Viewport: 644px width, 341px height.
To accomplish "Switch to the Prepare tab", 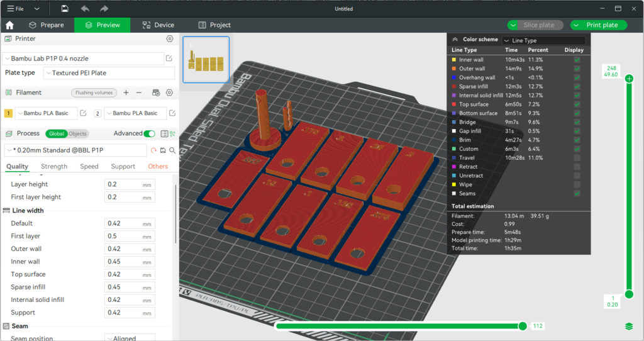I will pyautogui.click(x=47, y=25).
